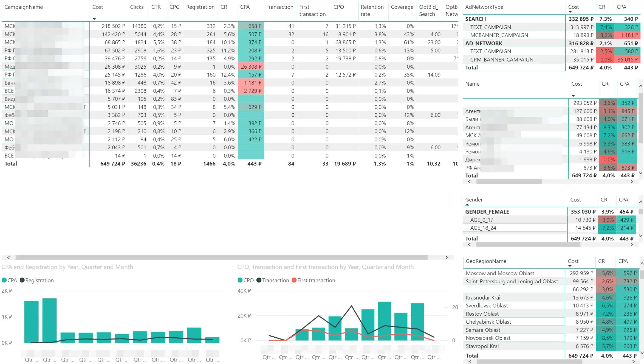Image resolution: width=644 pixels, height=364 pixels.
Task: Click the up scroll arrow of the Name table
Action: tap(641, 86)
